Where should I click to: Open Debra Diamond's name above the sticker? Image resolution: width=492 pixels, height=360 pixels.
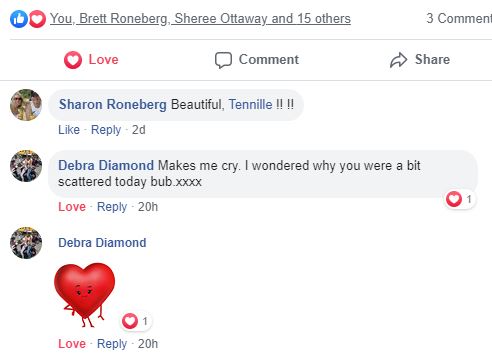(x=102, y=243)
